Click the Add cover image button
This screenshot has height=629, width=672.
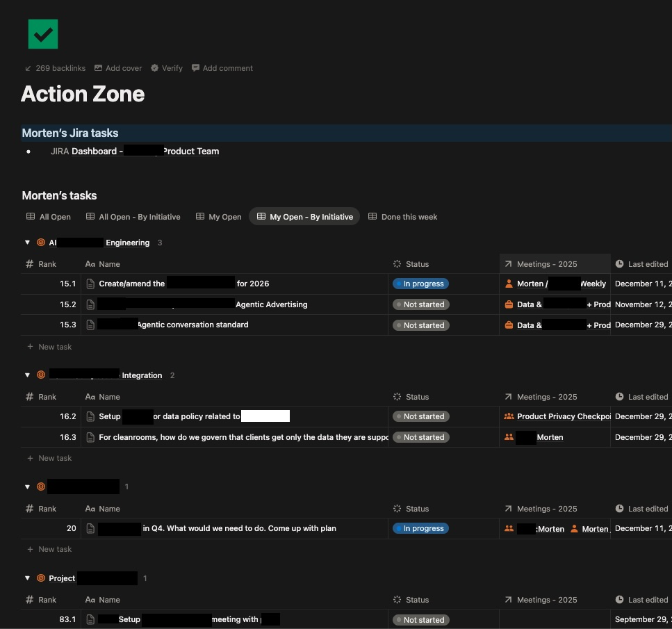point(118,68)
